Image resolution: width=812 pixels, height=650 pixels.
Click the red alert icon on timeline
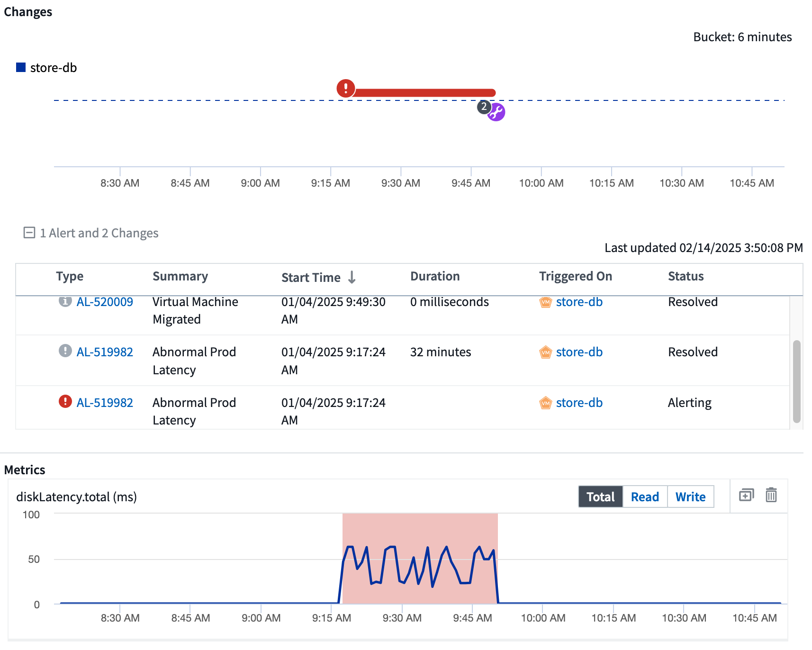(346, 88)
